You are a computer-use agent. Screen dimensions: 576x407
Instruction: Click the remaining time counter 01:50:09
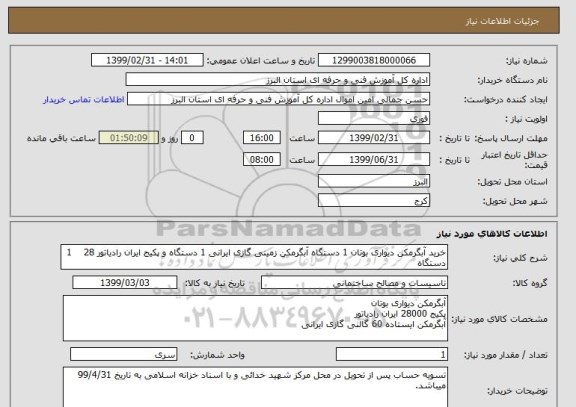pos(129,138)
